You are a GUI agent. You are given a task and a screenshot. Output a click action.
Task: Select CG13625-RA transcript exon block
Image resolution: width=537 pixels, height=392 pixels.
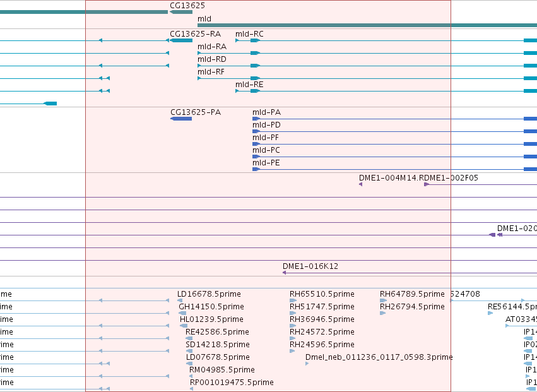(182, 40)
